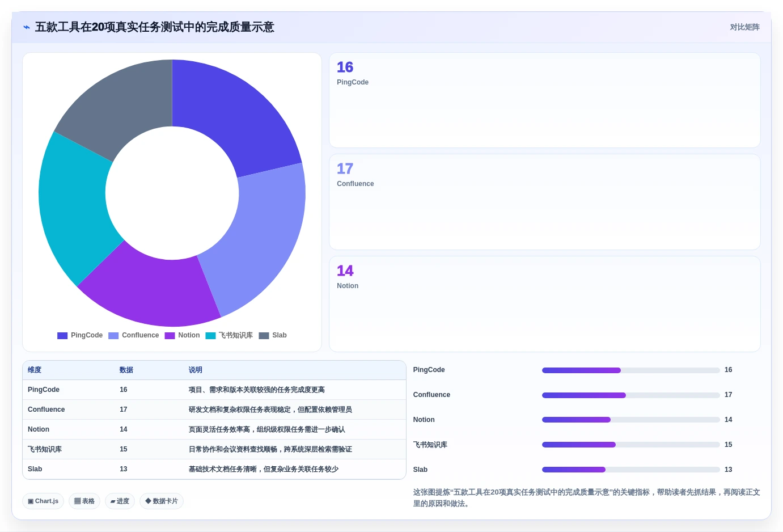Click the chart title 五款工具在20项真实任务测试

(155, 27)
